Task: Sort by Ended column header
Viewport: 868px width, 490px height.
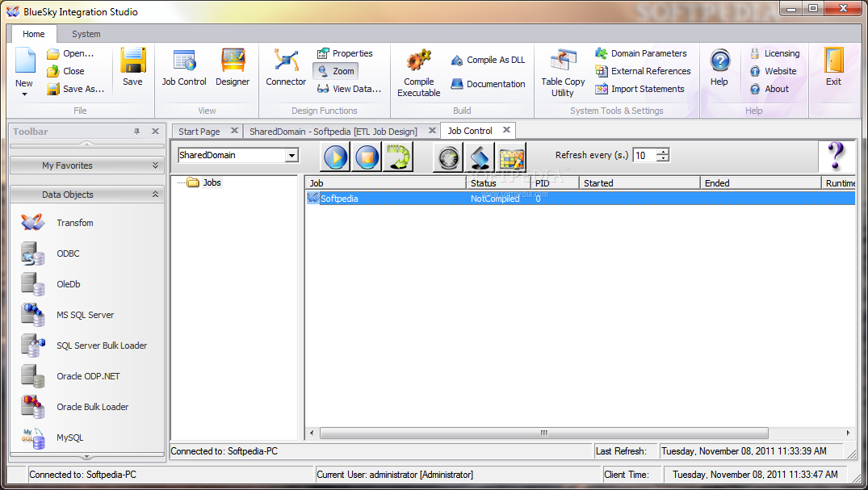Action: 761,183
